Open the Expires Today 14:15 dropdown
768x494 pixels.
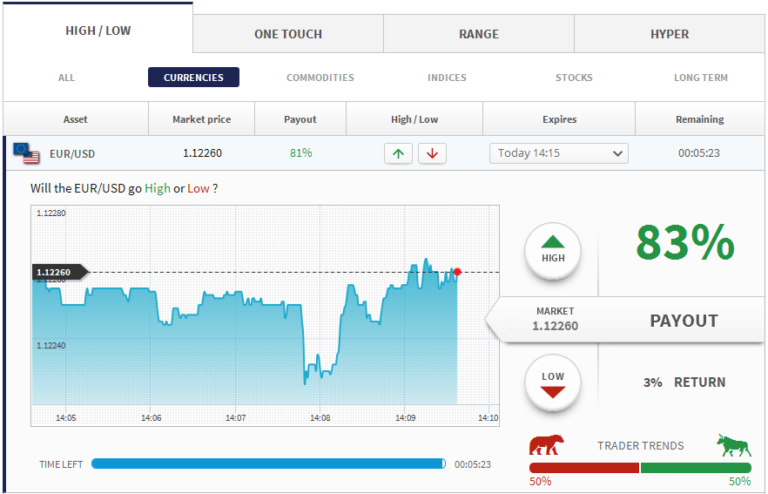pyautogui.click(x=558, y=153)
